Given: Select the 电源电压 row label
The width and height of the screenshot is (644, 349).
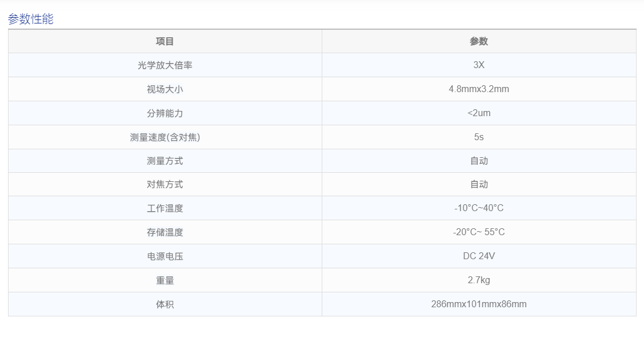Looking at the screenshot, I should (x=165, y=256).
